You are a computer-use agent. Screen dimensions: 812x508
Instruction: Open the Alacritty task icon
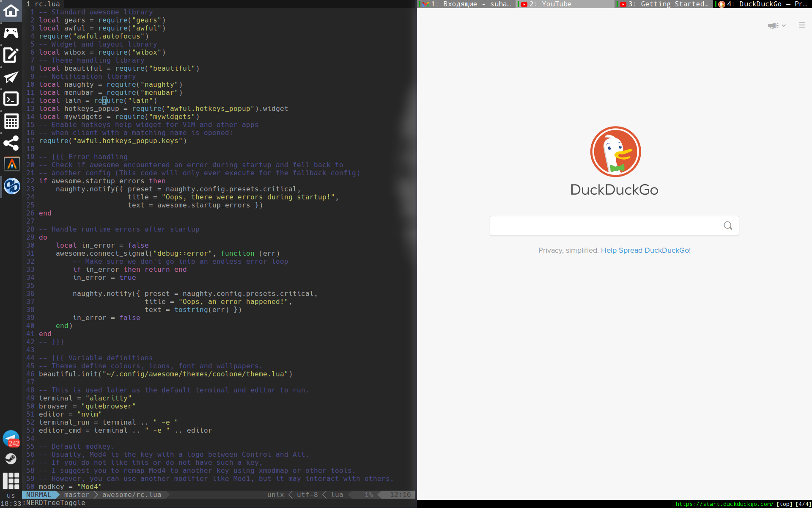point(12,164)
